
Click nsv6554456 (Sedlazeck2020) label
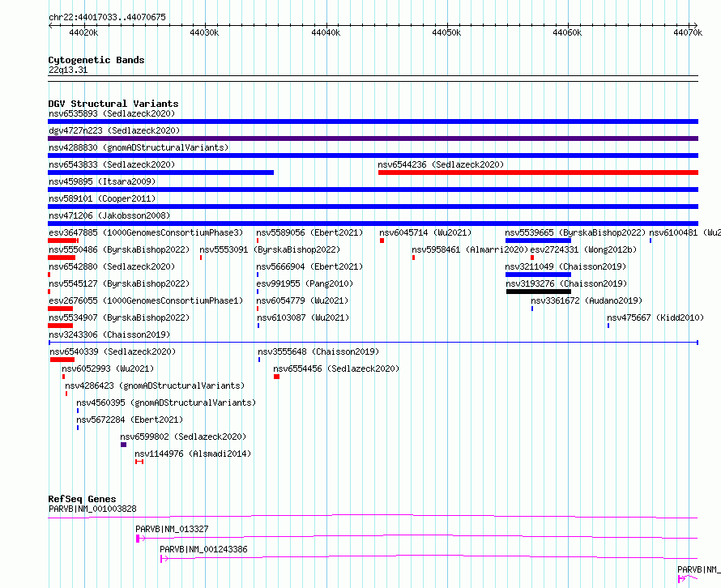(336, 369)
